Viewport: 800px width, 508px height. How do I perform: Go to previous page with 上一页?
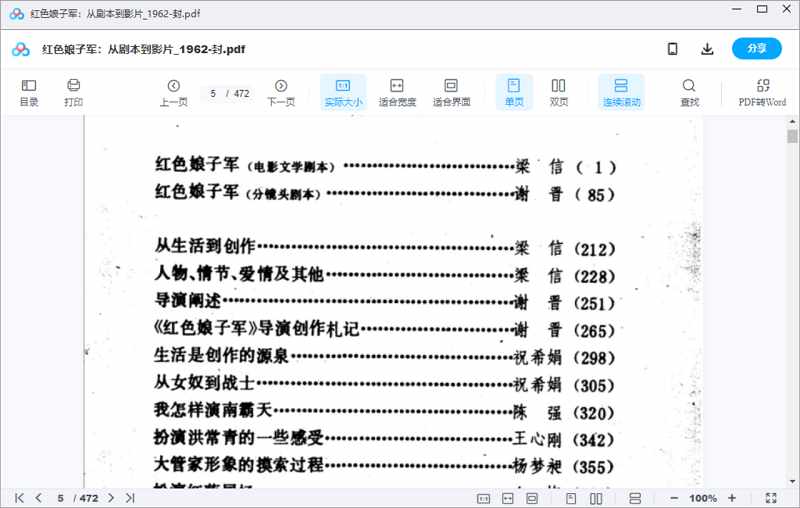point(173,92)
